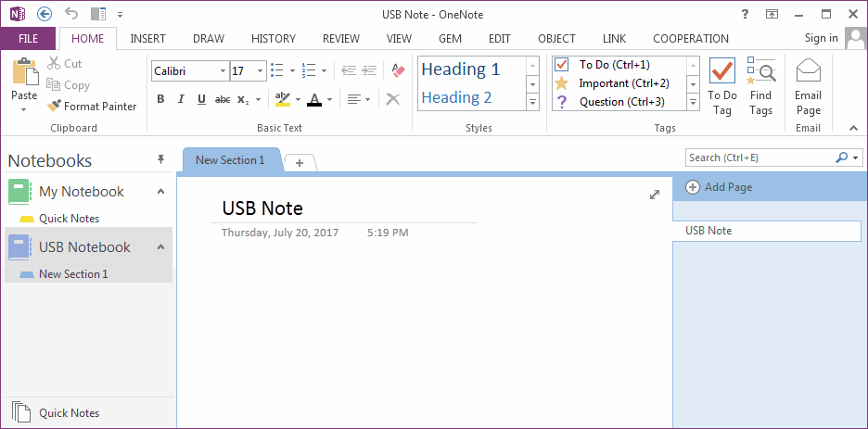868x429 pixels.
Task: Toggle bold formatting
Action: (160, 99)
